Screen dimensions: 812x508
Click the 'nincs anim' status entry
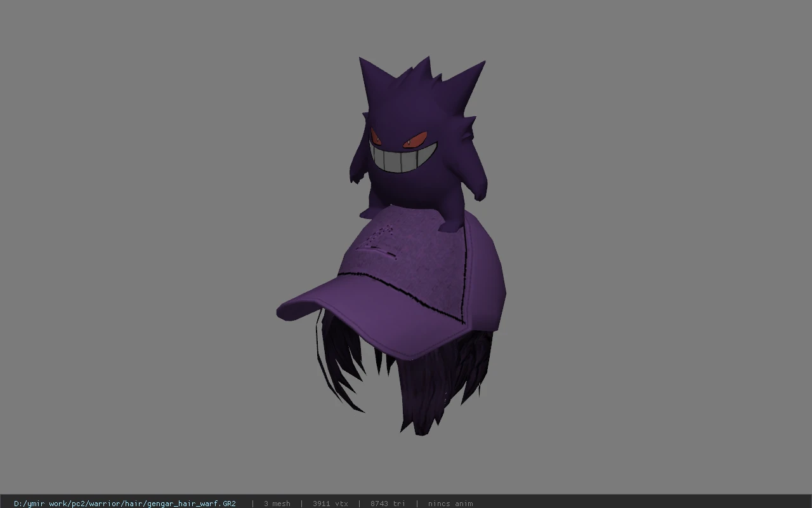coord(450,504)
